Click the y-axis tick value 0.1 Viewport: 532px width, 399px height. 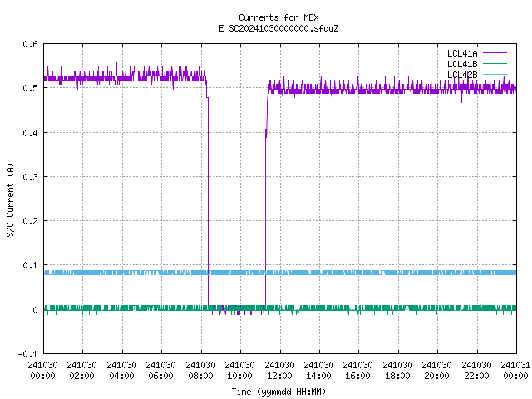pyautogui.click(x=30, y=265)
